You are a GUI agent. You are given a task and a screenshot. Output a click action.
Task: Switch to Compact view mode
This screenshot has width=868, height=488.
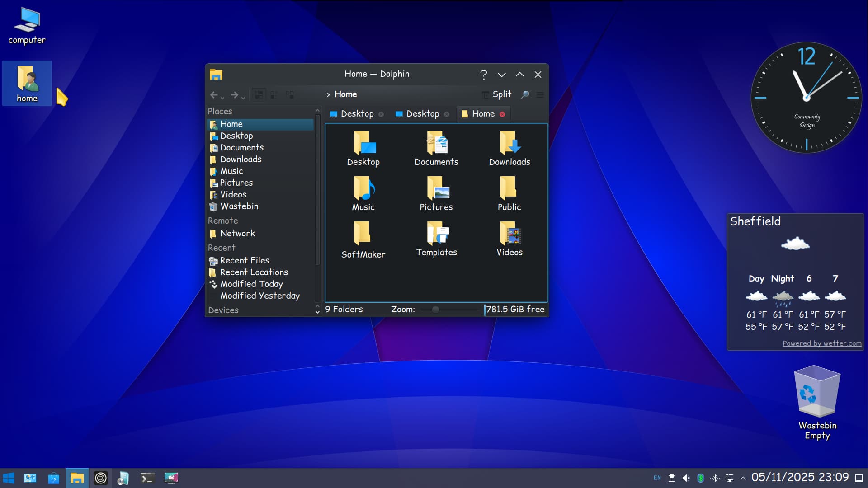274,95
